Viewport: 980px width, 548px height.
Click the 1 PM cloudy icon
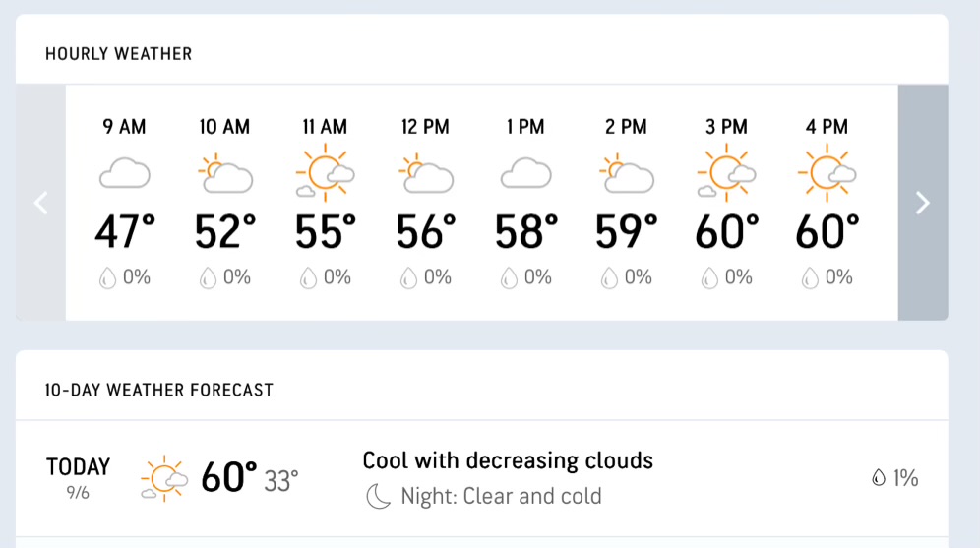click(525, 174)
